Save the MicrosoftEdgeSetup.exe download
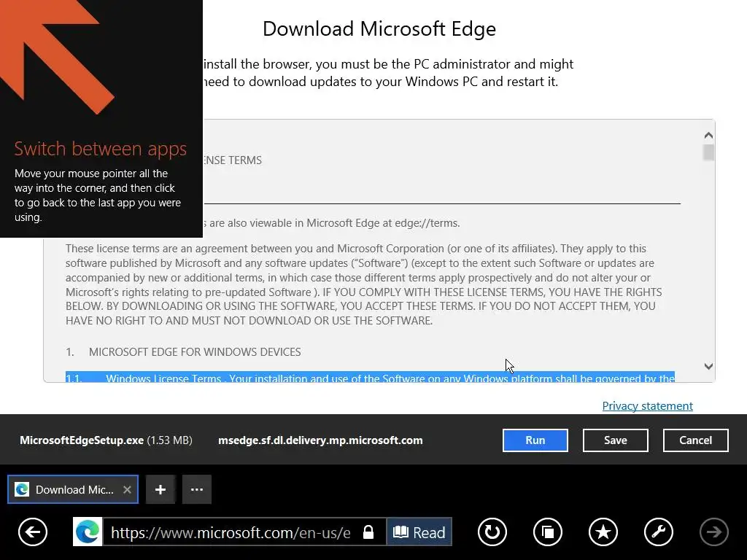The width and height of the screenshot is (747, 560). coord(616,440)
